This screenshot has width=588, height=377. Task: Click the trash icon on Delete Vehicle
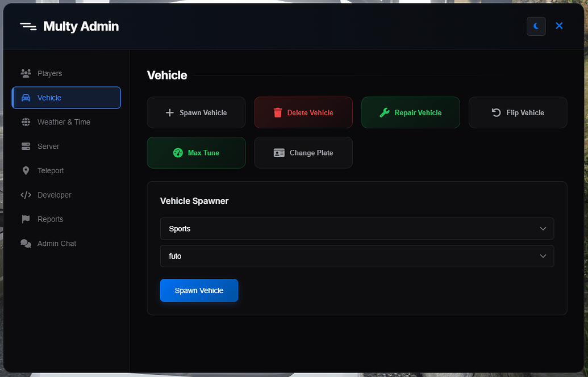(x=278, y=112)
